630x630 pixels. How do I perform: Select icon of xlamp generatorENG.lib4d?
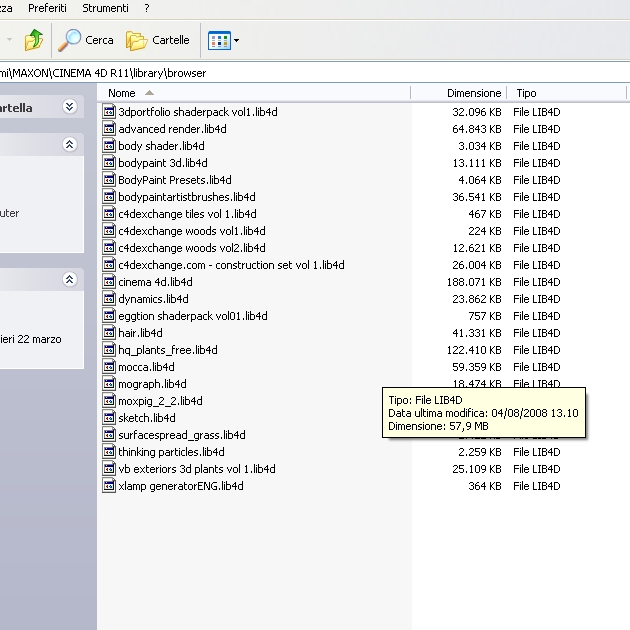[108, 486]
